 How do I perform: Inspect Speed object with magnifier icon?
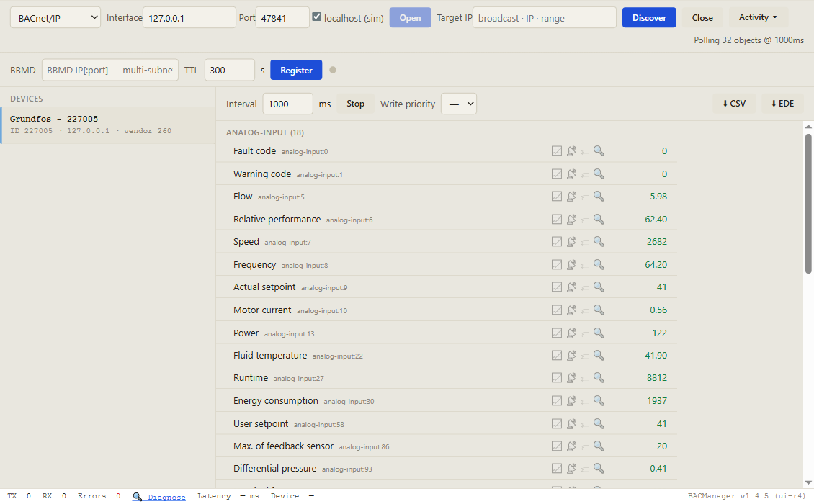(599, 241)
